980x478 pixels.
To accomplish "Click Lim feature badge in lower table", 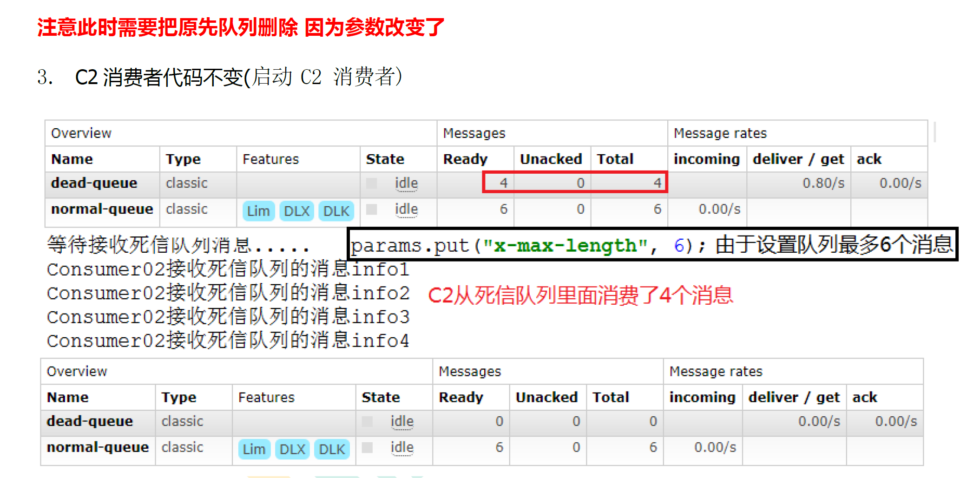I will pos(254,449).
